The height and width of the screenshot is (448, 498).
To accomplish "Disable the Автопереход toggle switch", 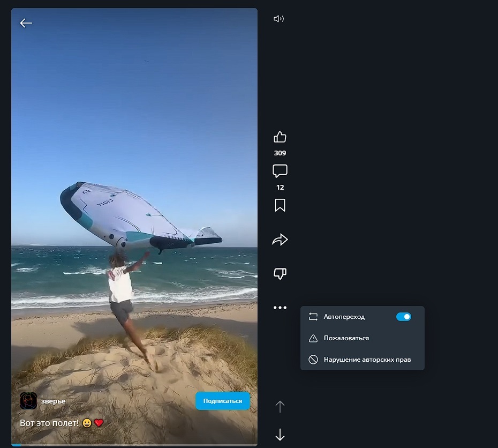I will pyautogui.click(x=403, y=317).
